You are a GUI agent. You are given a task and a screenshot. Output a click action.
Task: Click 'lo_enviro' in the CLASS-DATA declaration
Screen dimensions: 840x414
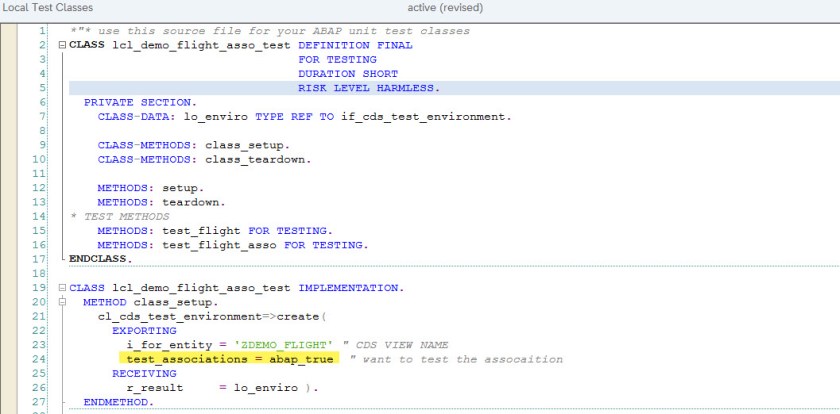click(x=216, y=117)
